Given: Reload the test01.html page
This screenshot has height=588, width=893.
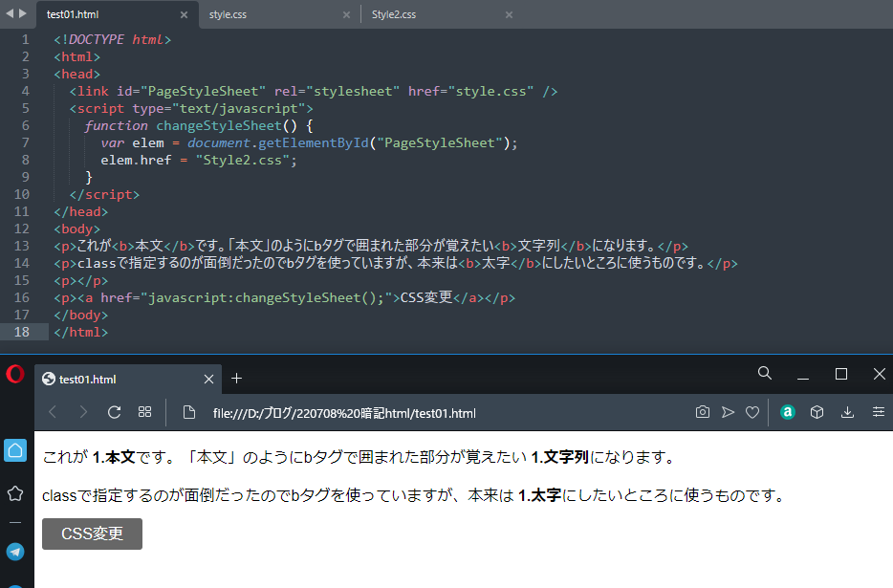Looking at the screenshot, I should (114, 412).
